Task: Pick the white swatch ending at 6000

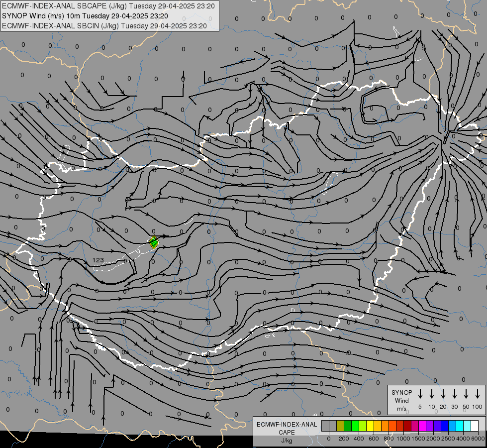Action: point(475,426)
